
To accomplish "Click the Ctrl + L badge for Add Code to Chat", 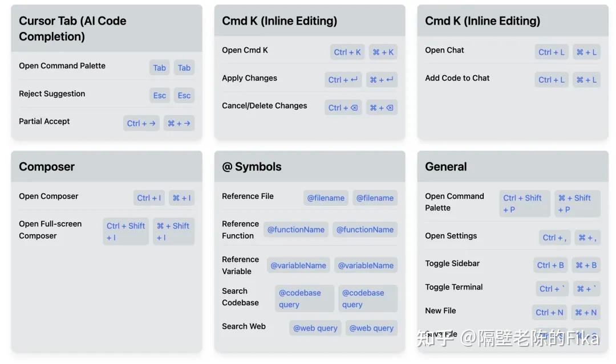I will coord(552,80).
